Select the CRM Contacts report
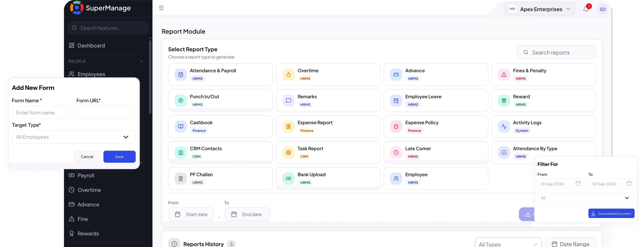The height and width of the screenshot is (247, 644). [x=220, y=153]
